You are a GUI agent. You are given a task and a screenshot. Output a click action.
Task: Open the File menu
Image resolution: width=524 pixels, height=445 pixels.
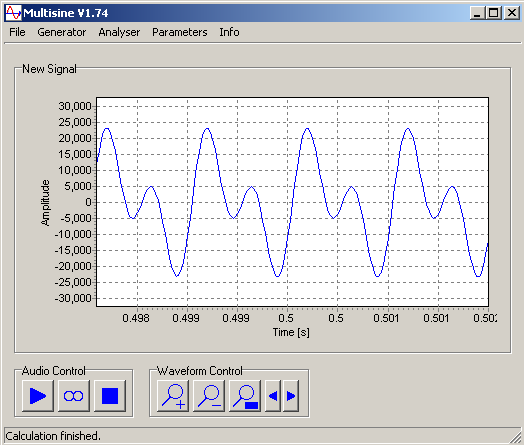(x=17, y=32)
